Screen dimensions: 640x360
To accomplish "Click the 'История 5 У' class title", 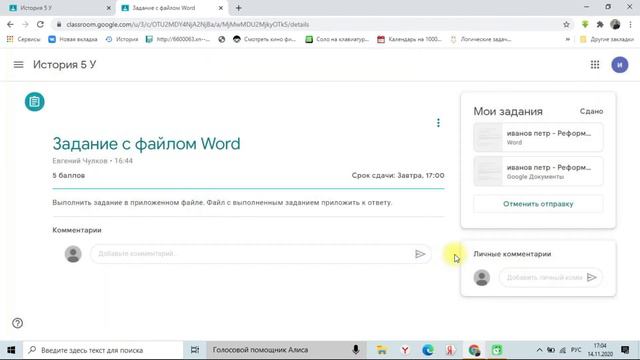I will click(x=64, y=64).
